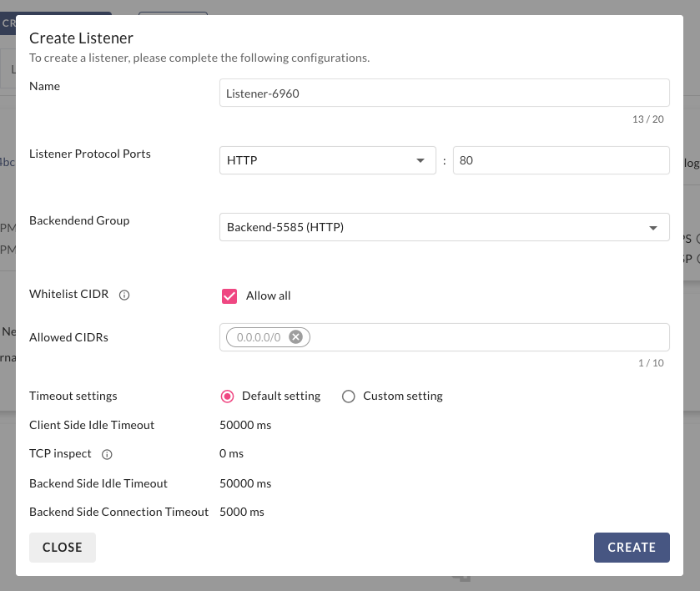Click the "Create Listener" dialog title
Image resolution: width=700 pixels, height=591 pixels.
82,38
